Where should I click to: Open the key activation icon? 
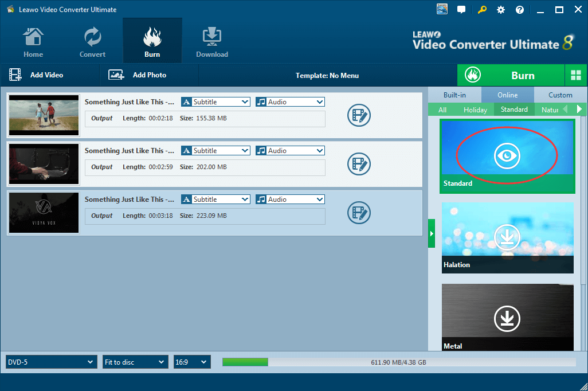tap(482, 10)
